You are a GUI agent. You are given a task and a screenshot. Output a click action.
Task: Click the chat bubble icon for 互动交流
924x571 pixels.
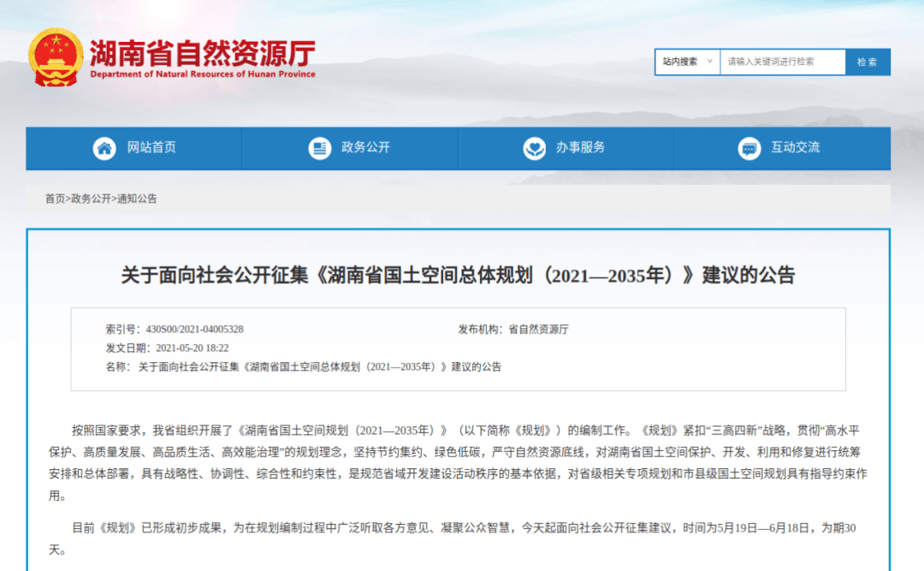[749, 148]
